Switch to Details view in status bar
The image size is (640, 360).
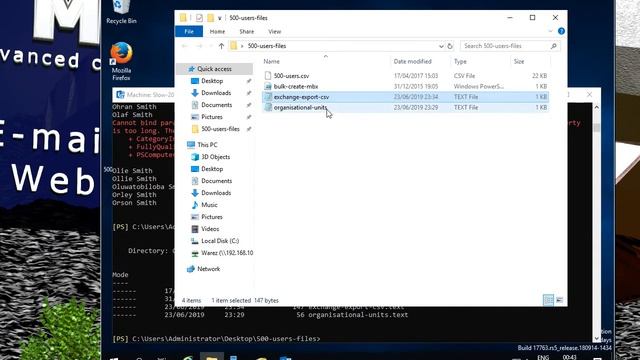point(549,300)
